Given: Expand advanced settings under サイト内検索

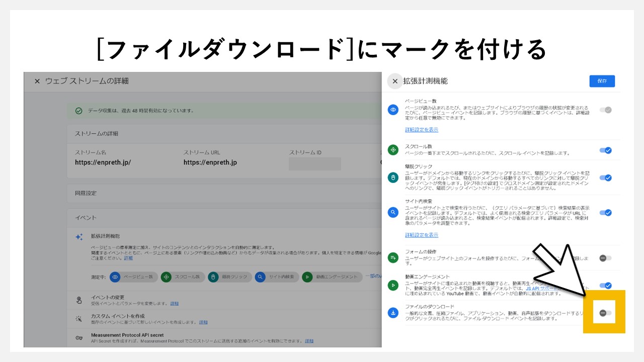Looking at the screenshot, I should coord(422,235).
